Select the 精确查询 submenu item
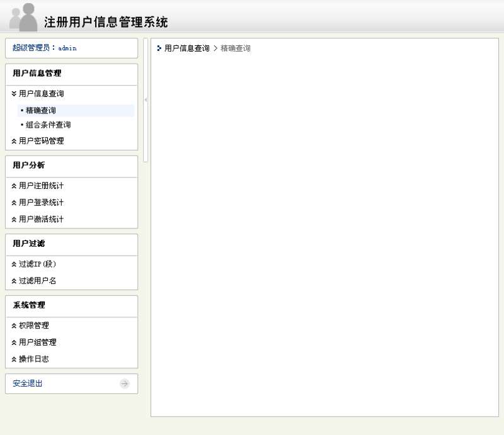This screenshot has height=435, width=504. [40, 111]
